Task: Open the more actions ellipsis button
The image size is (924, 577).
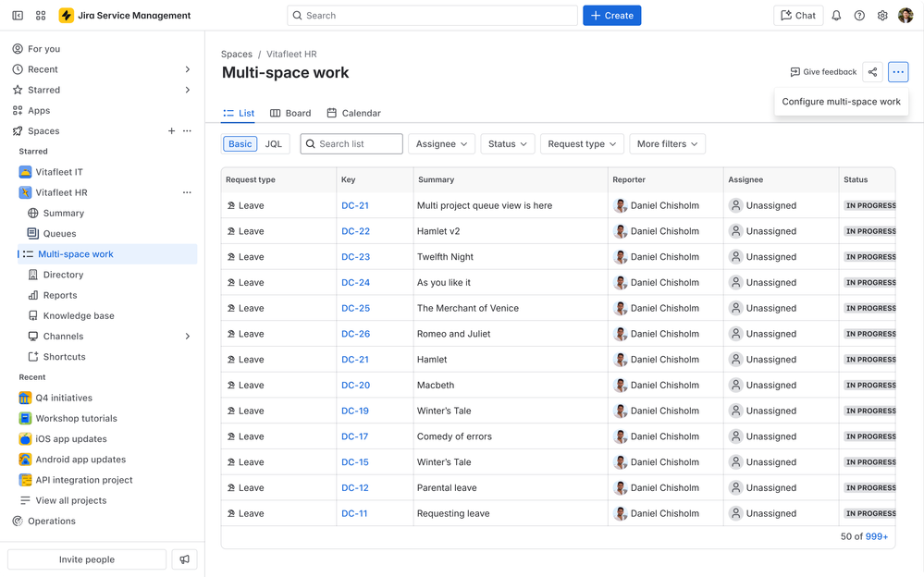Action: (x=898, y=72)
